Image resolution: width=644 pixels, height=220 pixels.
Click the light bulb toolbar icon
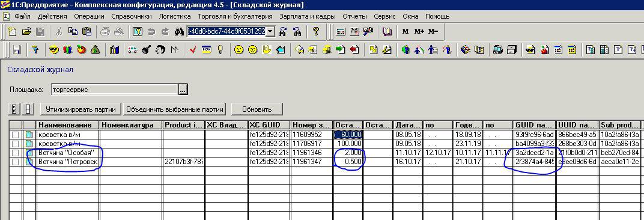pyautogui.click(x=220, y=50)
